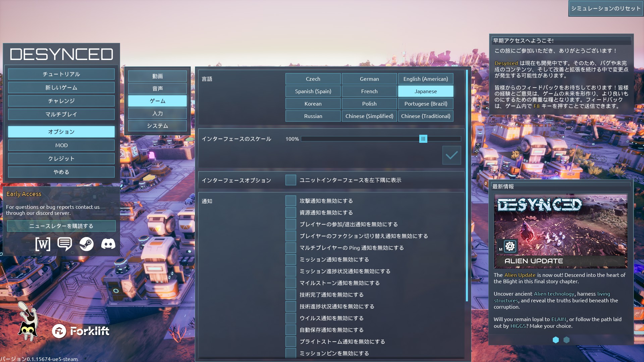
Task: Click ニュースレターを購読する button
Action: 61,226
